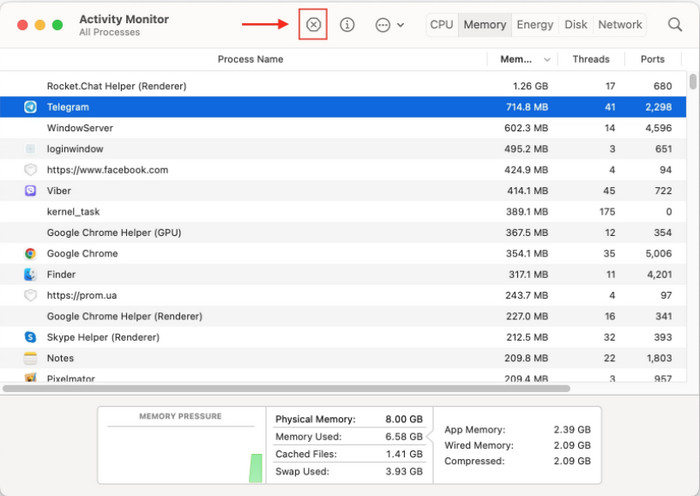Click the 4,596 ports value
This screenshot has width=700, height=496.
(x=658, y=128)
